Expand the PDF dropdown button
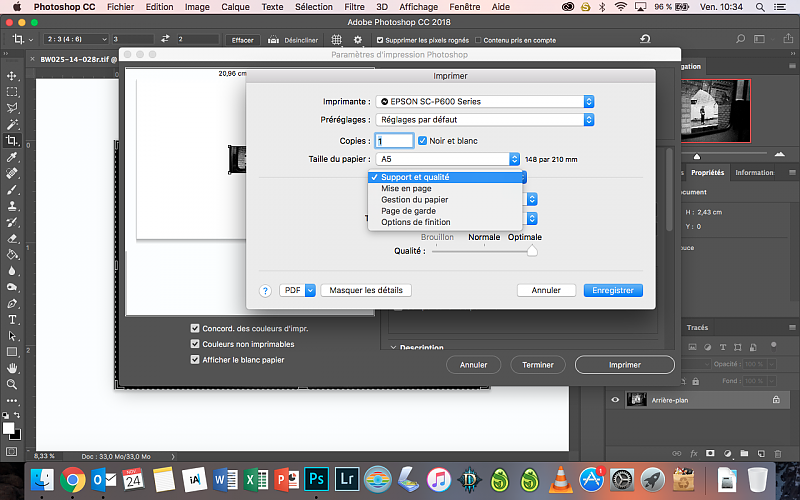 point(309,290)
